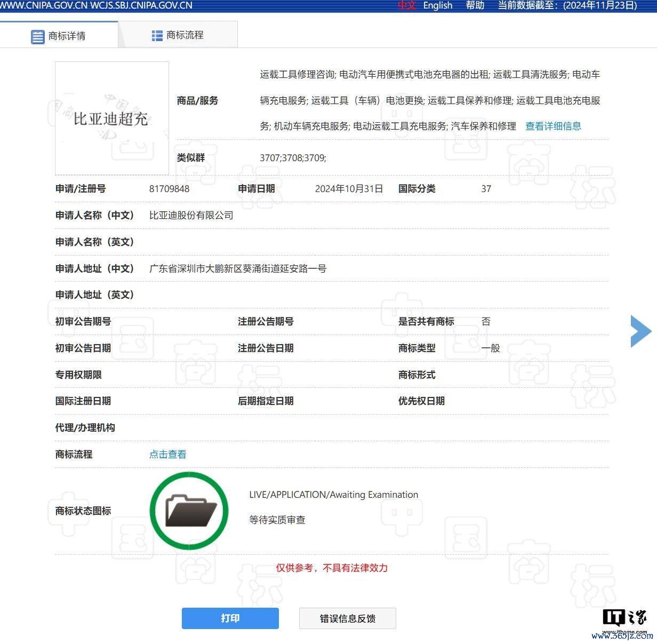
Task: Click the similar group value 3707;3708;3709;
Action: tap(293, 158)
